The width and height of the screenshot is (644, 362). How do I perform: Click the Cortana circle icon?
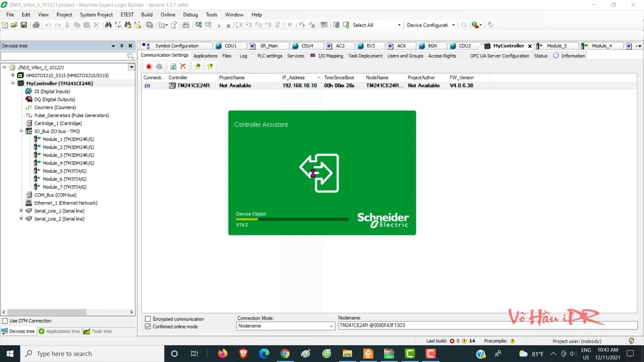[x=174, y=353]
